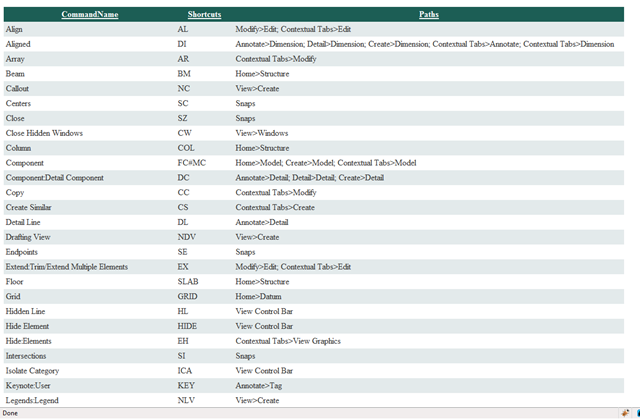Click 'Home>Model; Create>Model' path cell
The width and height of the screenshot is (640, 419).
point(326,163)
